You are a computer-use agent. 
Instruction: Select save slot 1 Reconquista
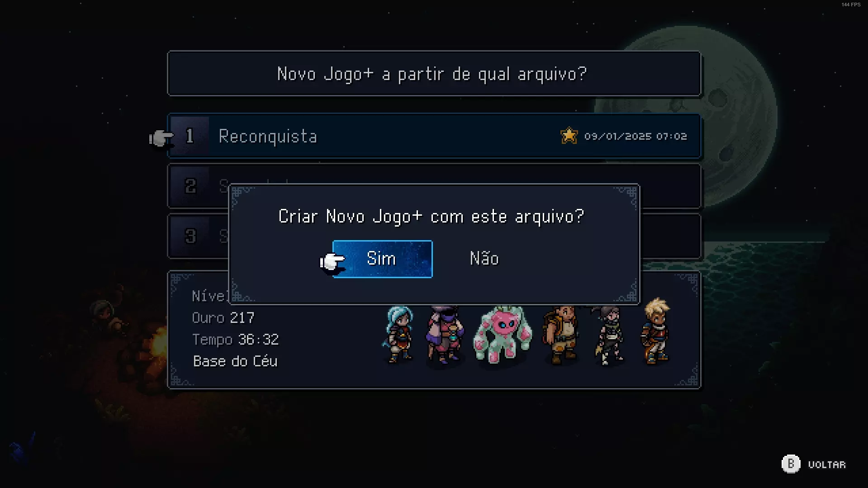(434, 136)
